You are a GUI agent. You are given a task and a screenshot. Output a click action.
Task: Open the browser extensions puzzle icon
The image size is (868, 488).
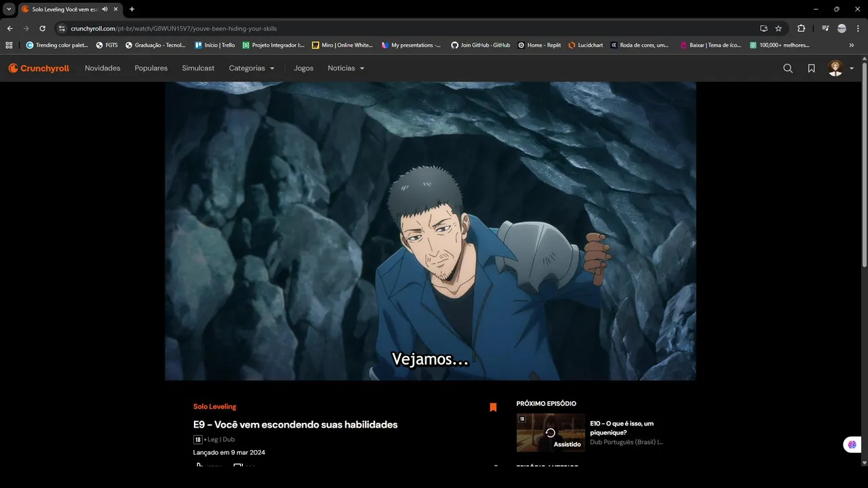pos(802,28)
